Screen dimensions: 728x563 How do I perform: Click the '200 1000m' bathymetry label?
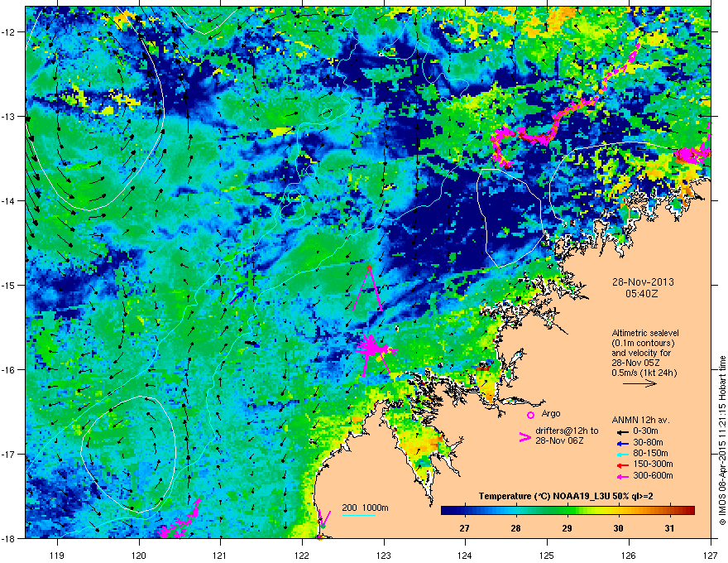pos(365,508)
